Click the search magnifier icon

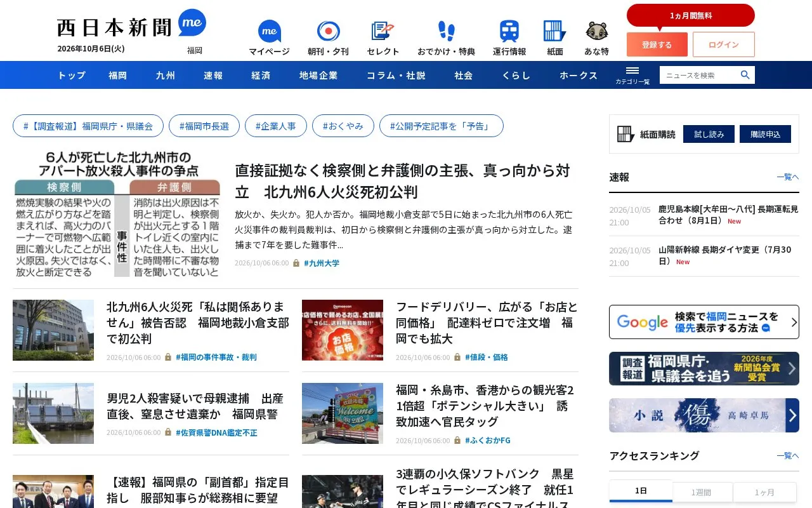pyautogui.click(x=745, y=75)
